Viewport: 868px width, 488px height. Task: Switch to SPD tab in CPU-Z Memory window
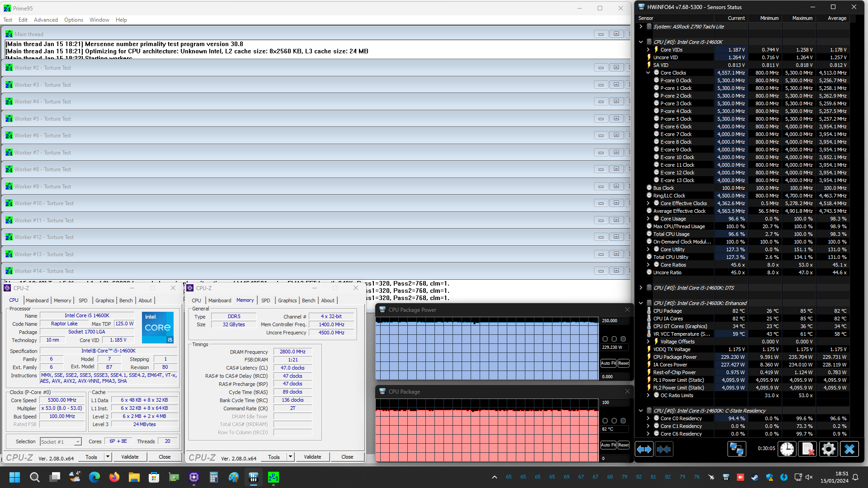265,300
